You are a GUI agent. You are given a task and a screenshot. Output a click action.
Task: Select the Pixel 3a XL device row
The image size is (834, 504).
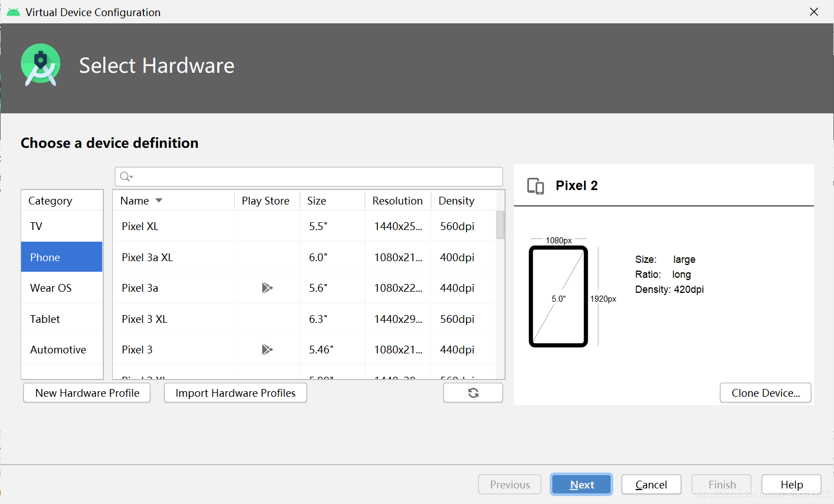pyautogui.click(x=304, y=257)
